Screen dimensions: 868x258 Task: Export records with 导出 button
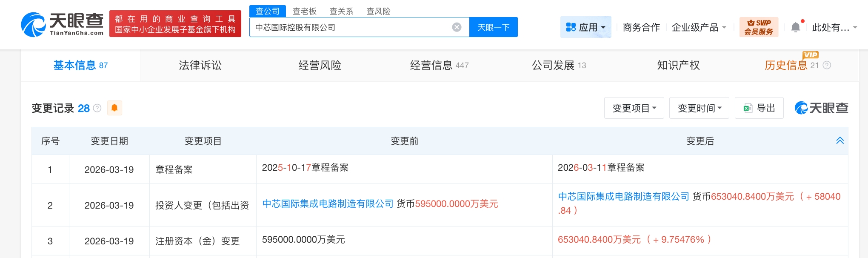(x=759, y=108)
